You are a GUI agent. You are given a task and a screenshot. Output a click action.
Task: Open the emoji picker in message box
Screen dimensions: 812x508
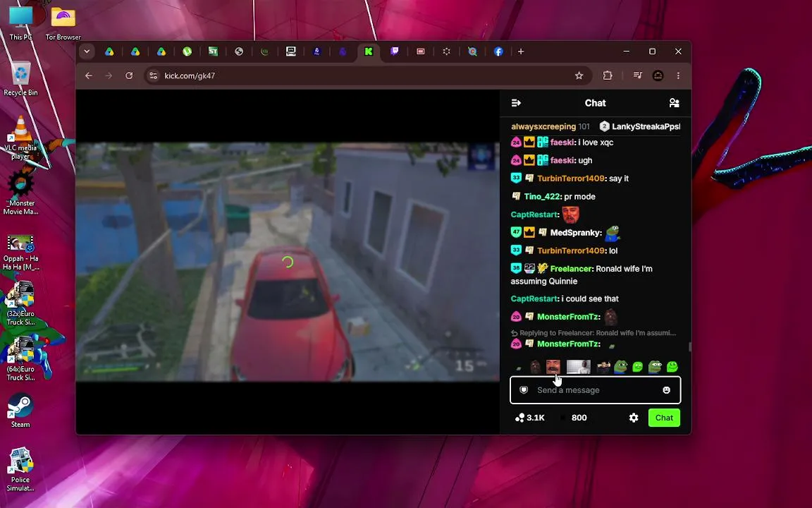point(667,389)
